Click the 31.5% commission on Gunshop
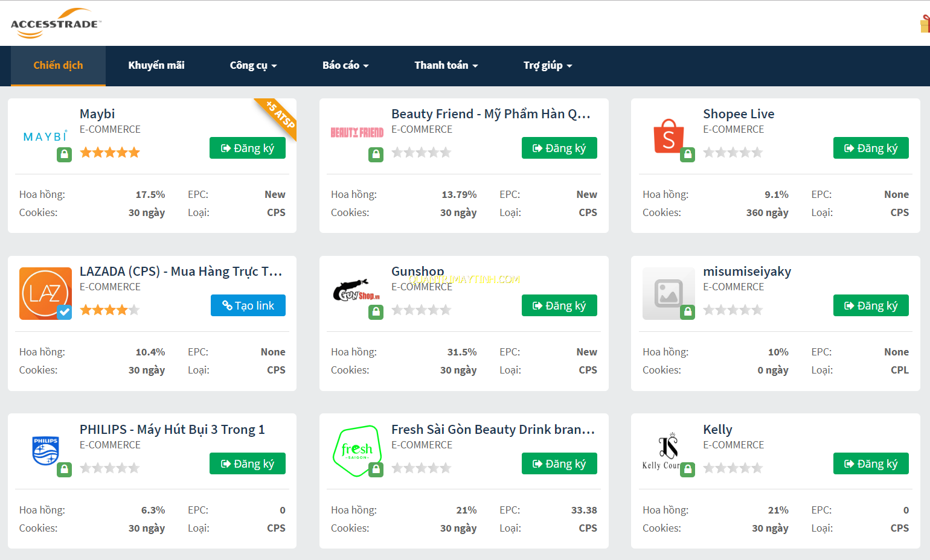 coord(462,352)
